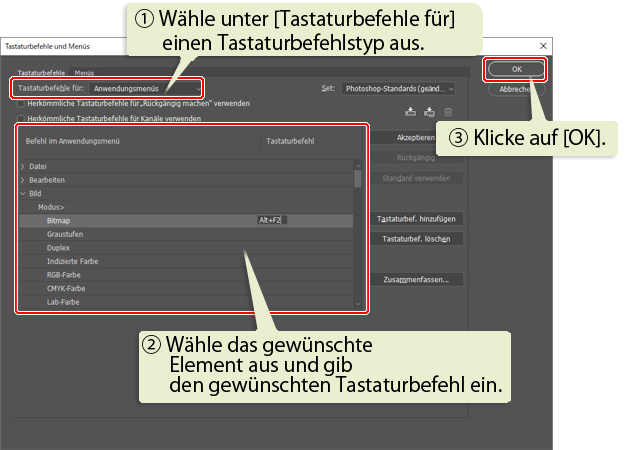Expand the Datei command group
This screenshot has width=640, height=450.
click(x=23, y=166)
